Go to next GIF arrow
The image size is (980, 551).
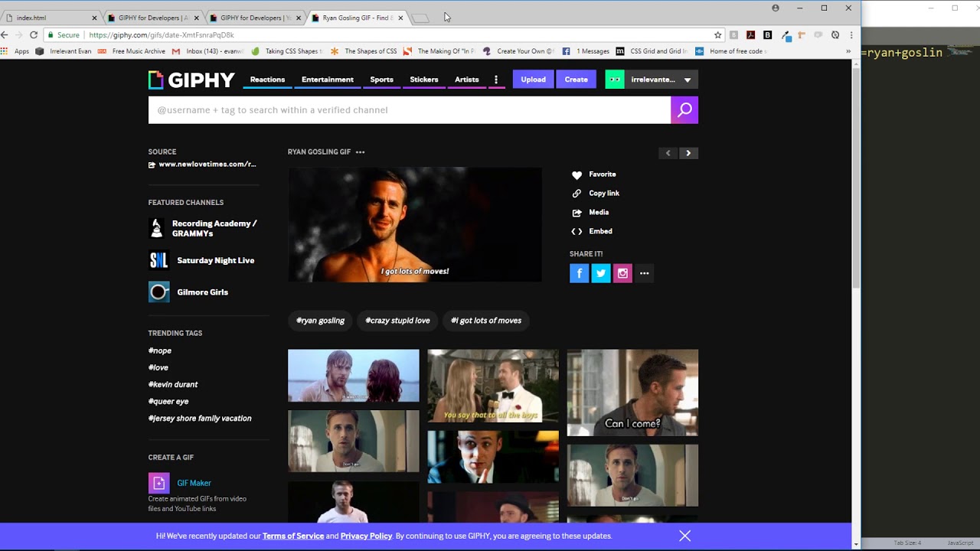pos(688,153)
